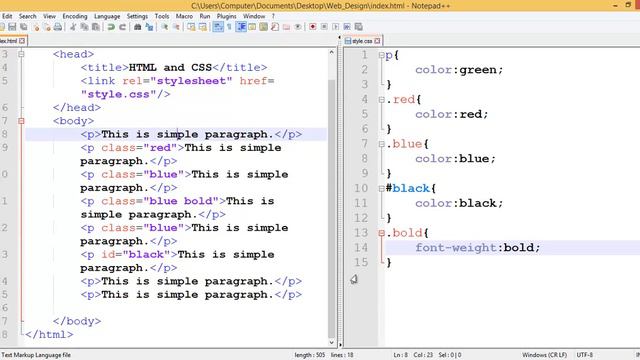Toggle the Indent Guide toolbar button
Image resolution: width=640 pixels, height=360 pixels.
241,27
